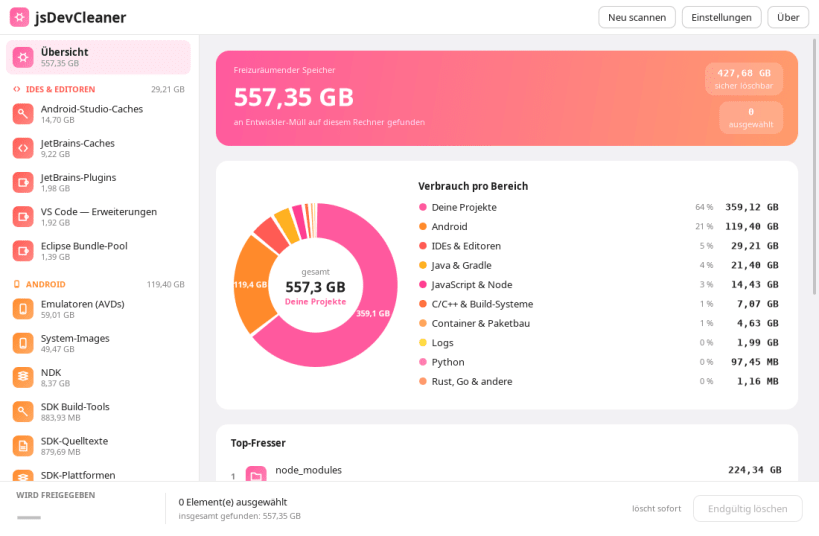Click the orange Android donut segment
The image size is (819, 536).
pos(253,285)
